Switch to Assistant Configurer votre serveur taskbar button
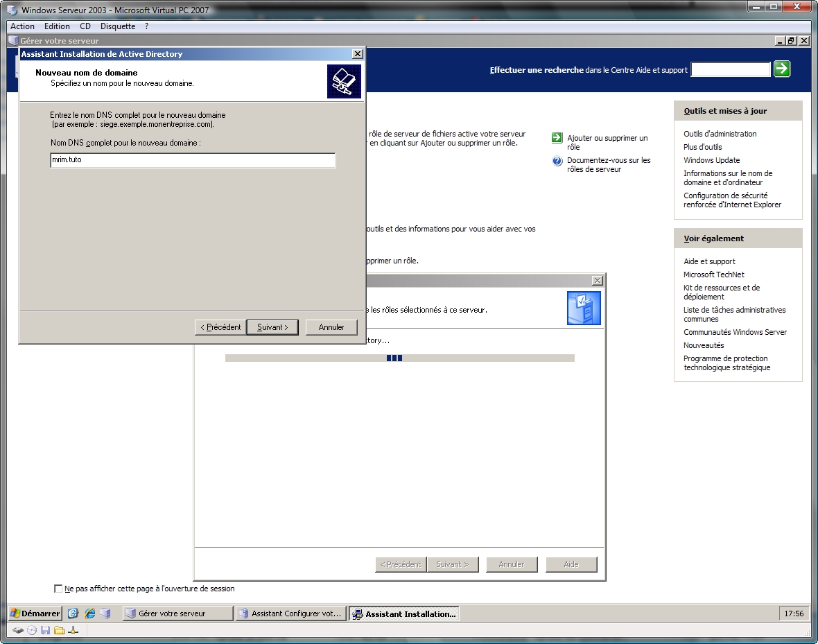 point(290,613)
